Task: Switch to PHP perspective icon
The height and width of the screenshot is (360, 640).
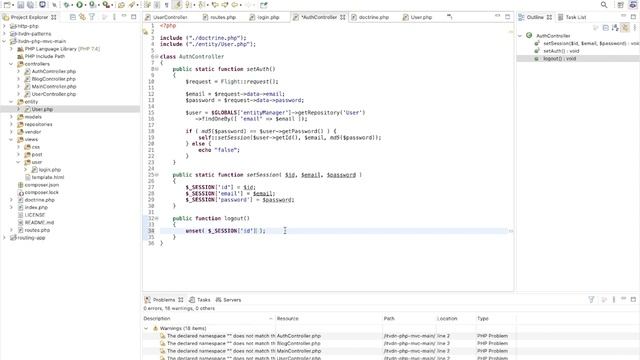Action: [x=633, y=5]
